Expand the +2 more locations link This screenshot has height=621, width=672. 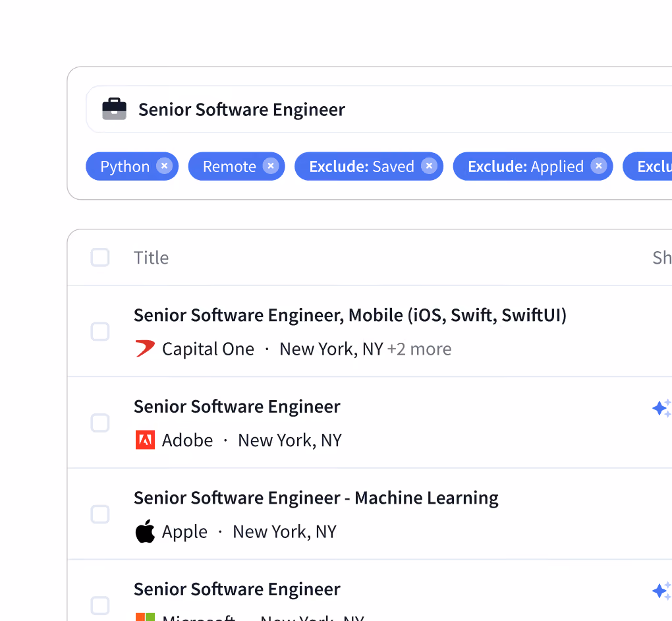[x=419, y=349]
